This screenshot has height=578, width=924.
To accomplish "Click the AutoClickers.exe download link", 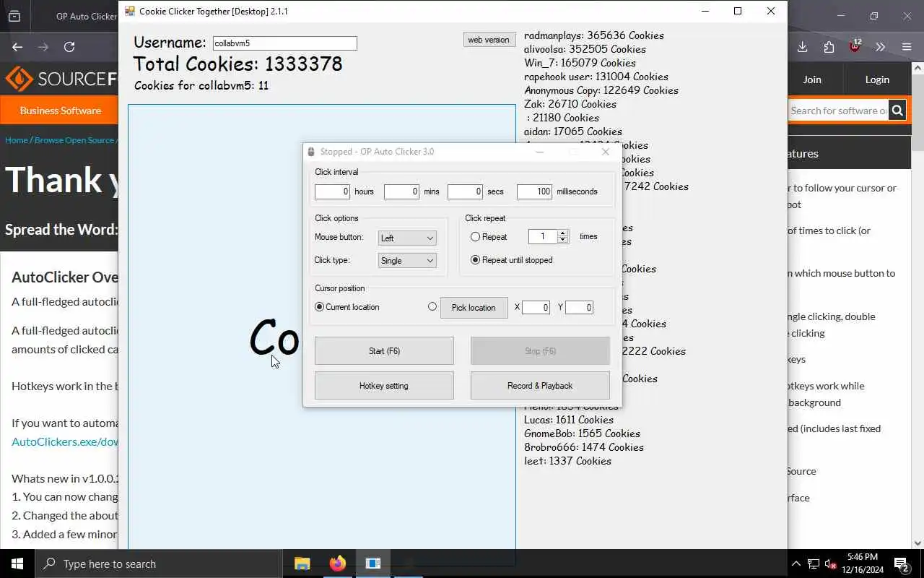I will pyautogui.click(x=65, y=441).
